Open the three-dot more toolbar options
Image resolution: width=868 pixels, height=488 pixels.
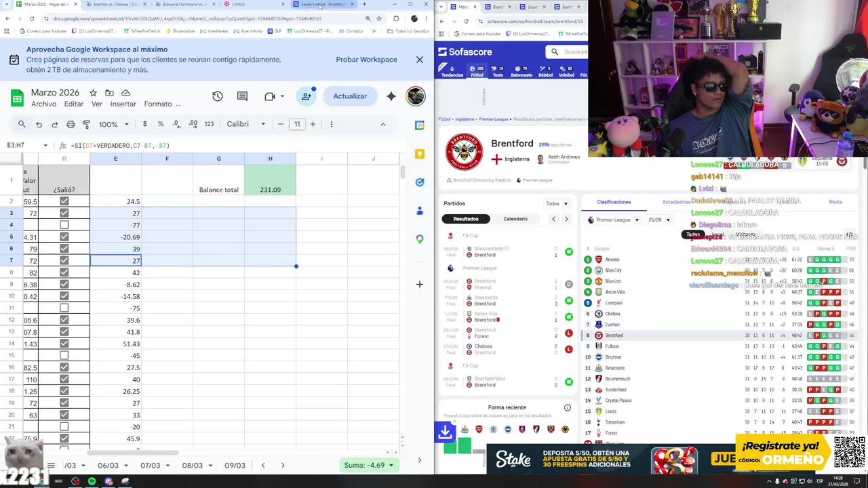tap(331, 124)
